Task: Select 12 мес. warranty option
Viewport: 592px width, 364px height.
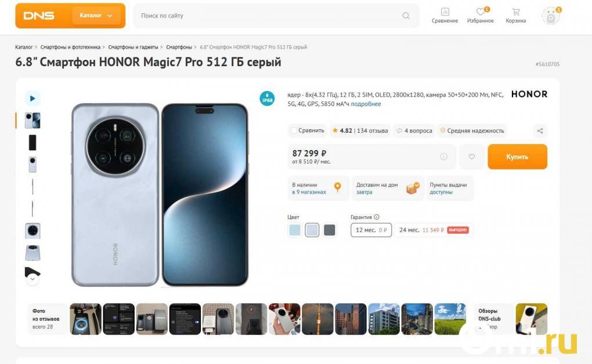Action: click(371, 230)
